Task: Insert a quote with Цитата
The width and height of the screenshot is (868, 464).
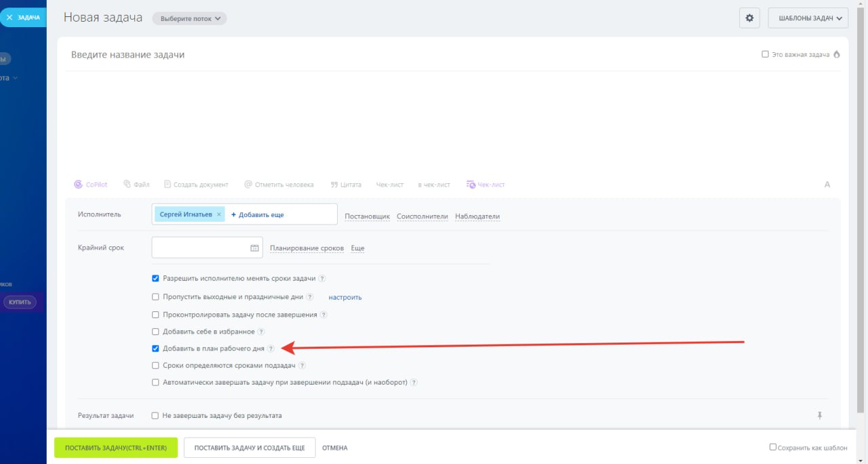Action: coord(346,185)
